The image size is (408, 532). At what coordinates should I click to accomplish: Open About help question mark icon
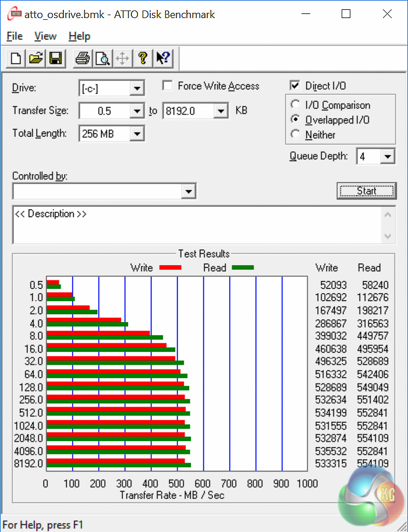click(143, 58)
